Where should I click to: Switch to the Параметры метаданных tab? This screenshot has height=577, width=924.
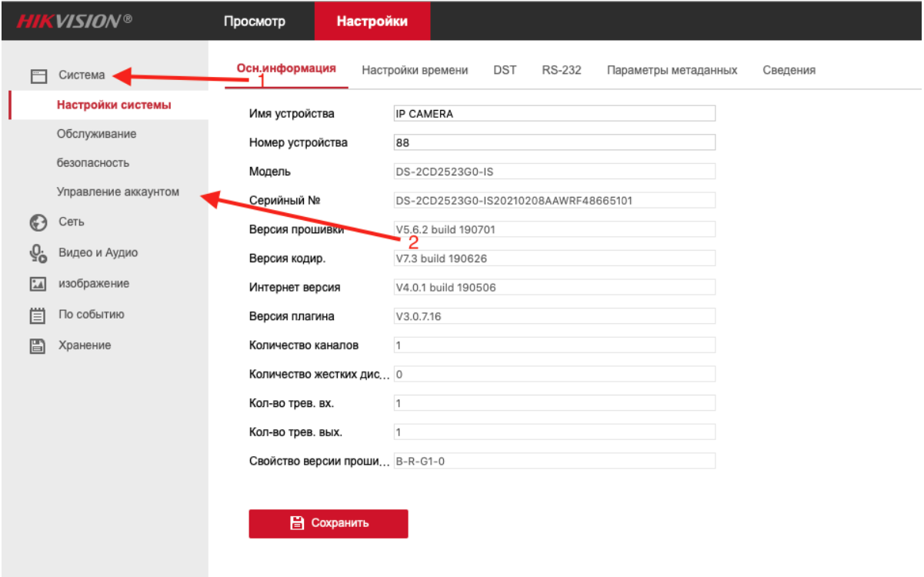(672, 68)
